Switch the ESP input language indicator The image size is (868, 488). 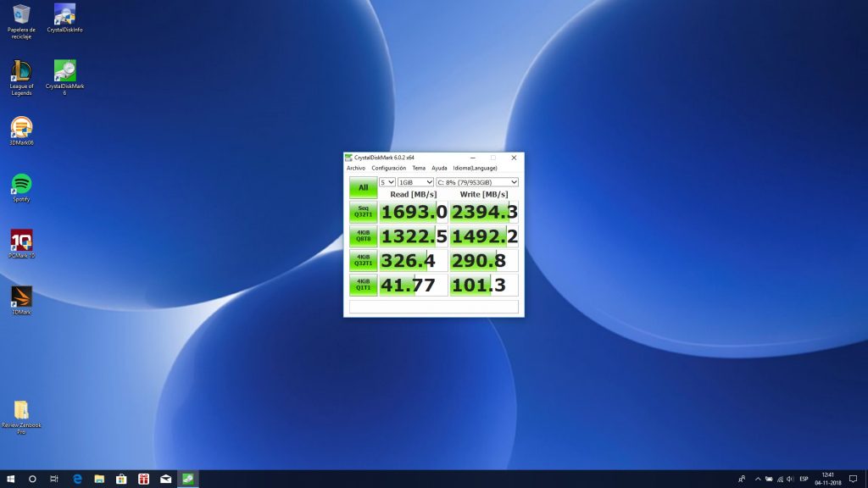pos(804,479)
